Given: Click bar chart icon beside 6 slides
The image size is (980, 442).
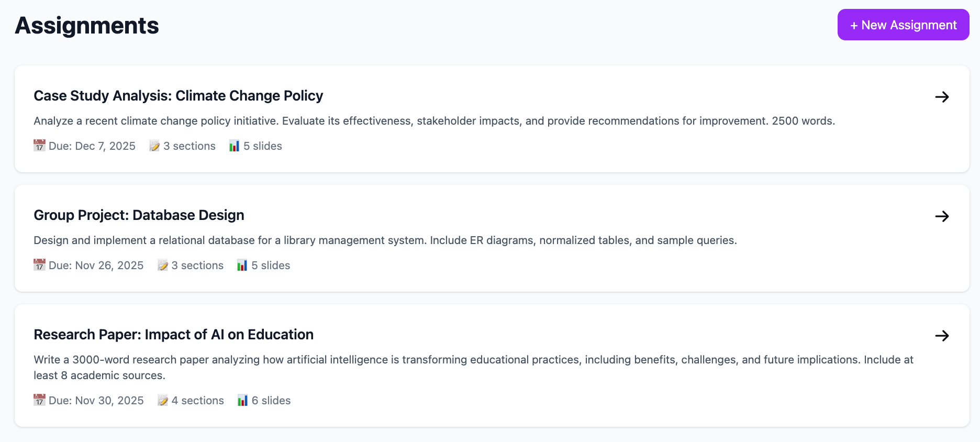Looking at the screenshot, I should pos(242,401).
